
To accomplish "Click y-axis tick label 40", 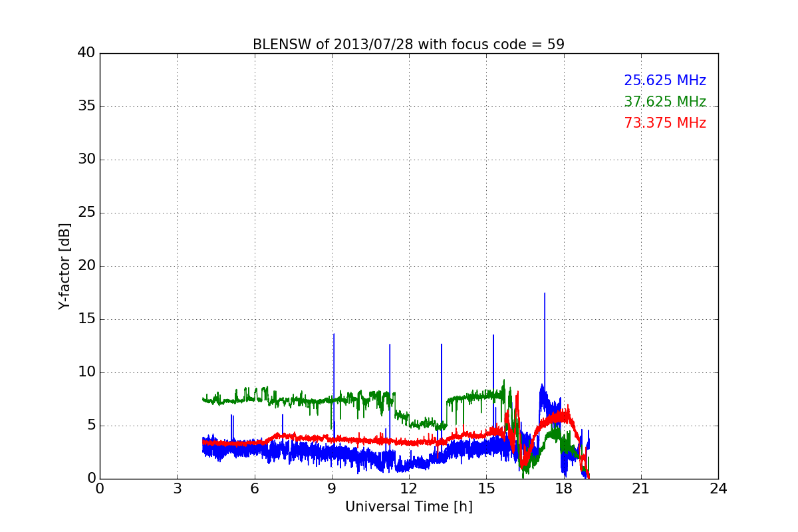I will (x=86, y=53).
